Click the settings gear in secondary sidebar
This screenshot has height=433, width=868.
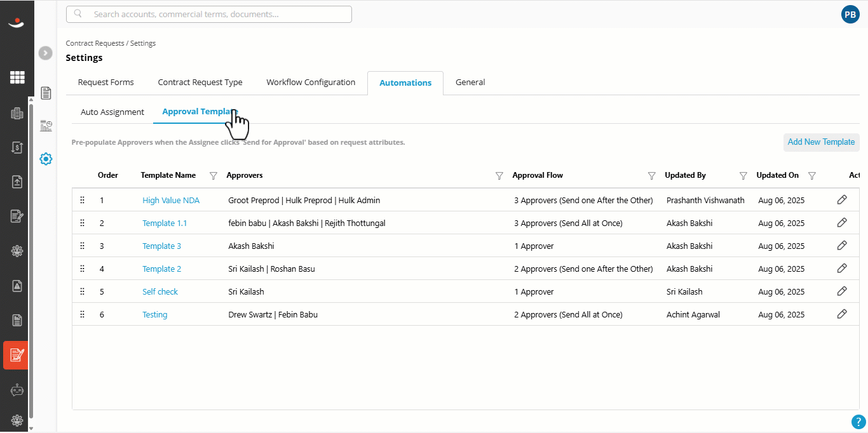(x=46, y=159)
